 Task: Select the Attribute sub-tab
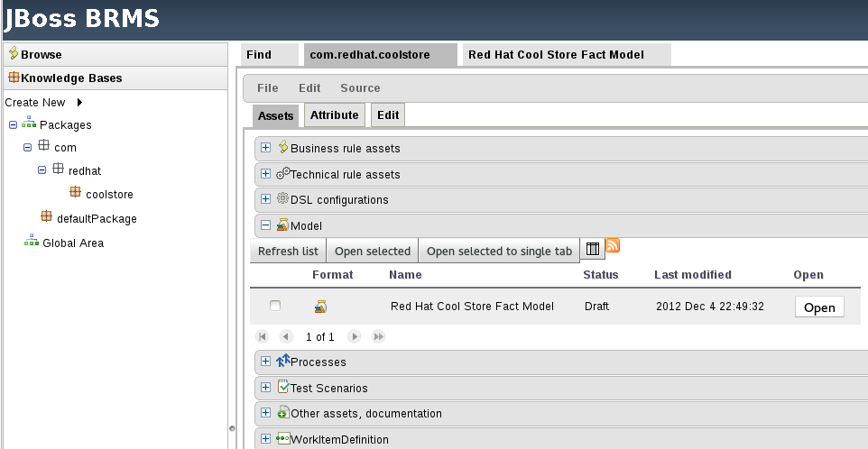pyautogui.click(x=335, y=115)
